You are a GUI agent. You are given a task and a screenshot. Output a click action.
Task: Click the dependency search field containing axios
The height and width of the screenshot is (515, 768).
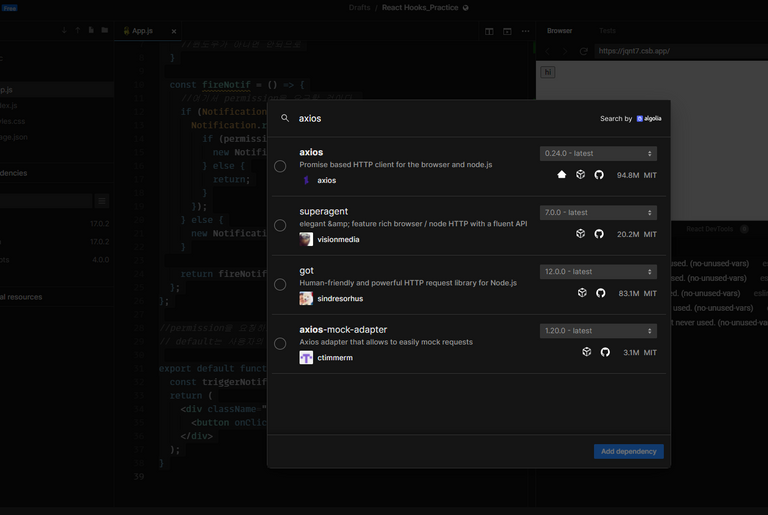tap(441, 119)
